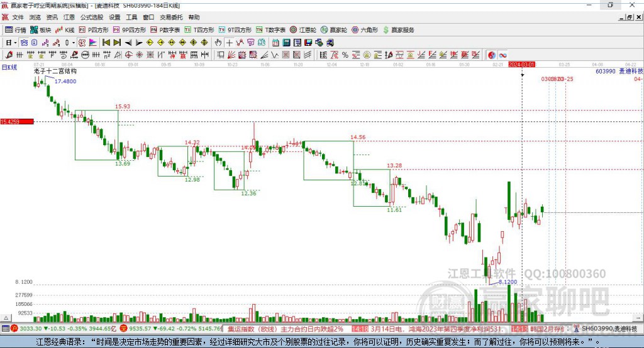Image resolution: width=644 pixels, height=348 pixels.
Task: Open the 江恩轮 Gann wheel
Action: (x=303, y=30)
